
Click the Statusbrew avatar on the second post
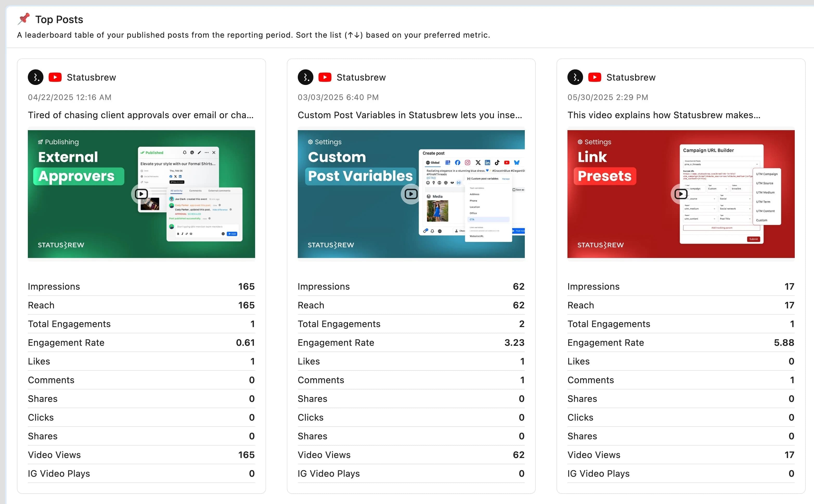pyautogui.click(x=305, y=77)
